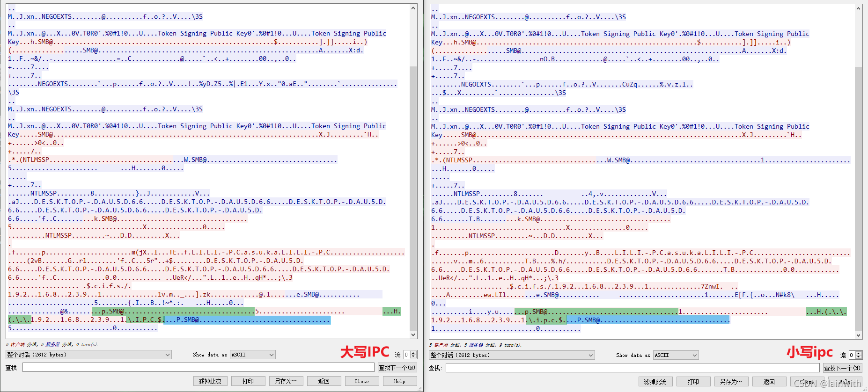Click the vertical scrollbar thumb in the left pane
This screenshot has width=868, height=392.
(413, 198)
